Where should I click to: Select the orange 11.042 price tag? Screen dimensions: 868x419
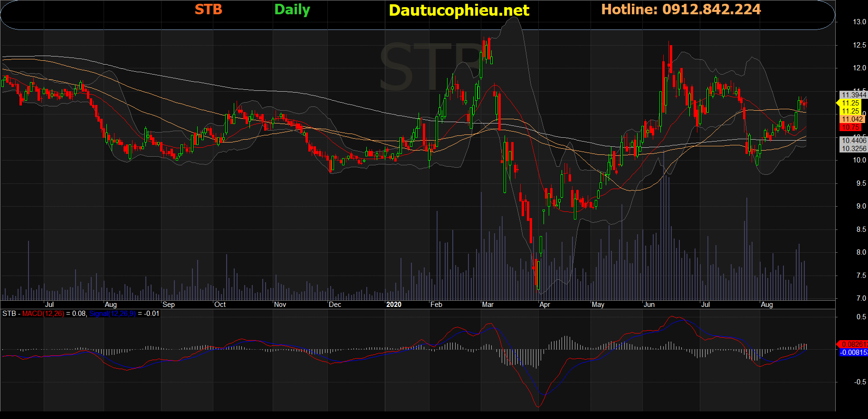coord(852,119)
